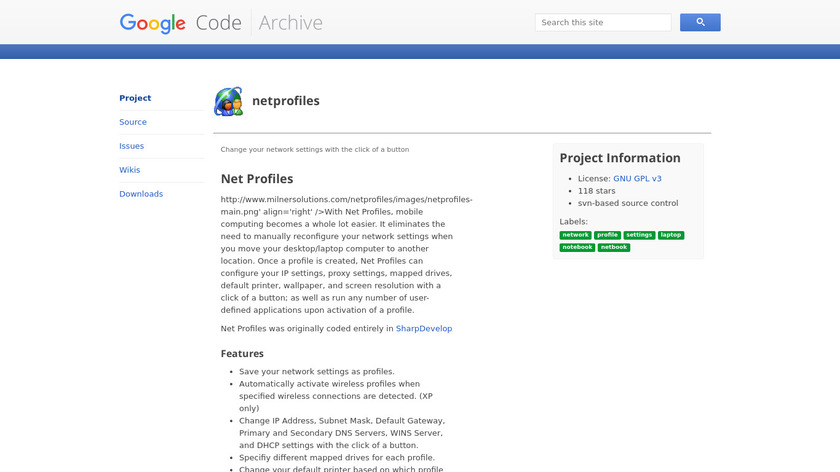This screenshot has height=472, width=840.
Task: Click the magnifier search button
Action: tap(700, 23)
